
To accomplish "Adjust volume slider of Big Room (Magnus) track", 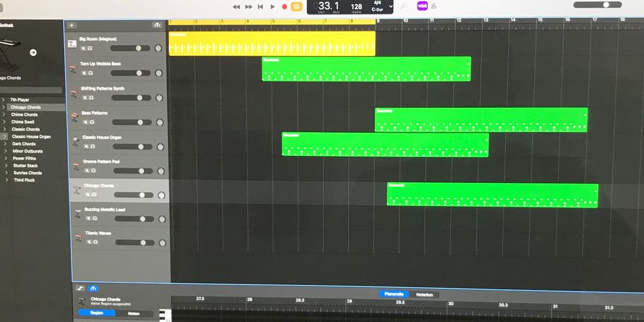I will [x=130, y=48].
